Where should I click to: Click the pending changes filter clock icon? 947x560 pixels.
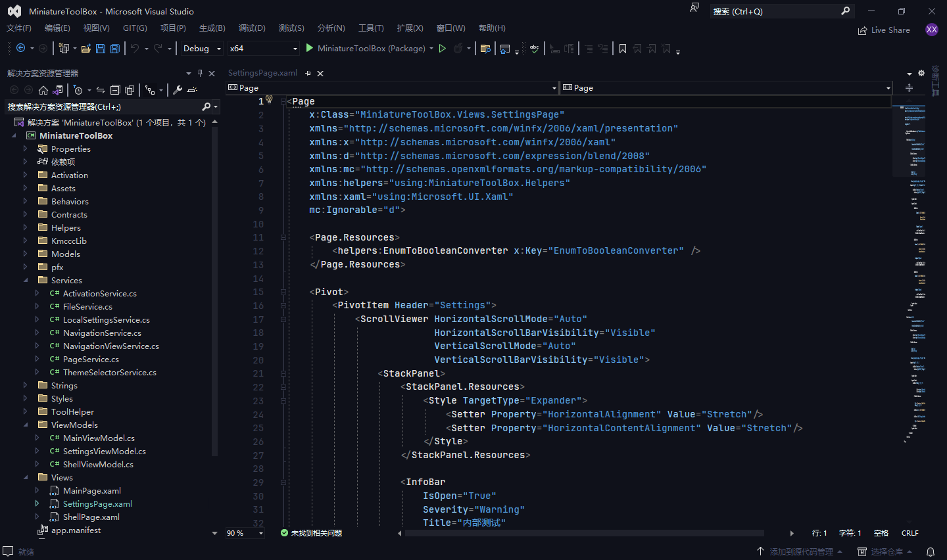tap(78, 90)
